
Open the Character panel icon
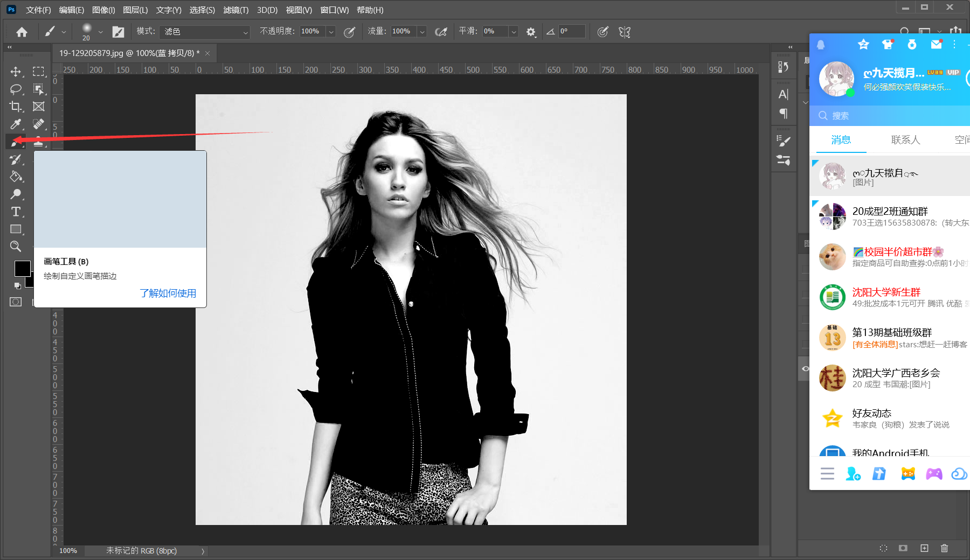point(784,94)
